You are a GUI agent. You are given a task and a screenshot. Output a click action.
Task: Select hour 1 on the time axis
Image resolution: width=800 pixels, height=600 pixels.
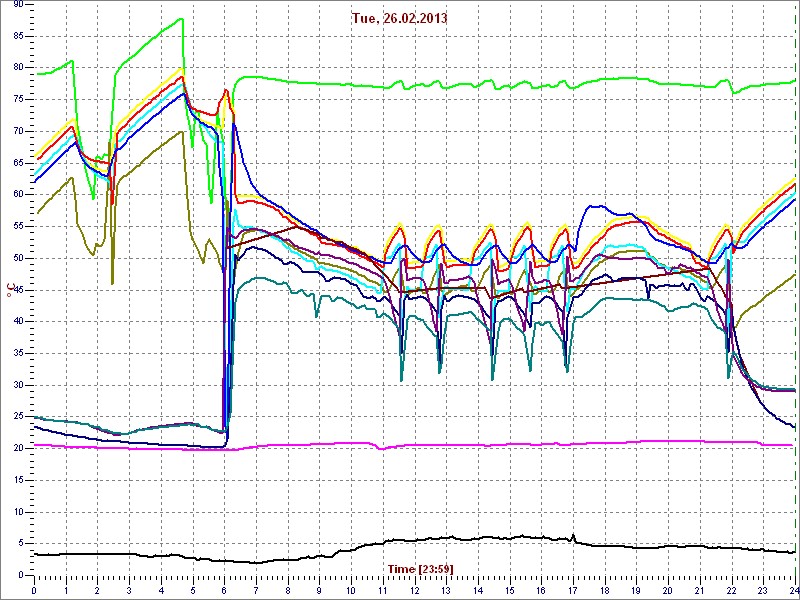click(66, 590)
